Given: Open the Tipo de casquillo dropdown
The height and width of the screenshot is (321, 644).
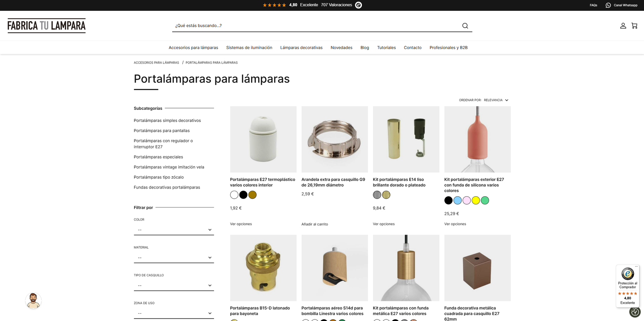Looking at the screenshot, I should (174, 286).
